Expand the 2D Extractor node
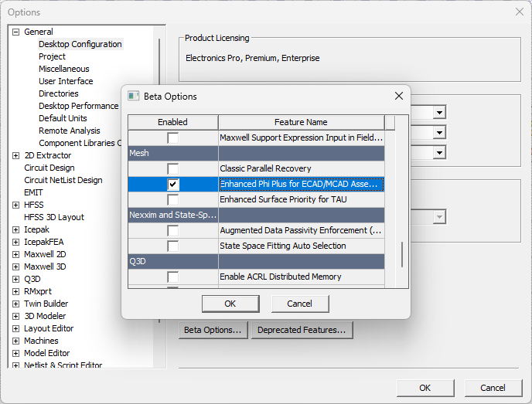 (x=15, y=155)
